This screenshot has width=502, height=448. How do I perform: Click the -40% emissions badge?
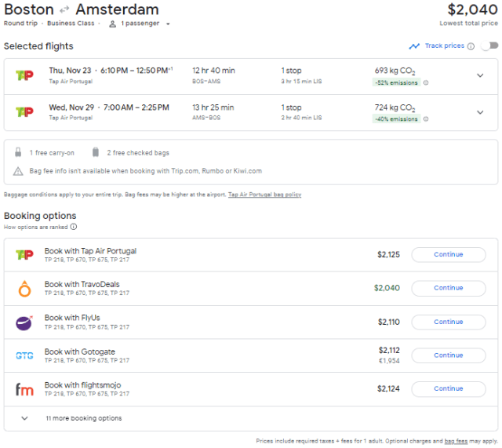pyautogui.click(x=396, y=119)
